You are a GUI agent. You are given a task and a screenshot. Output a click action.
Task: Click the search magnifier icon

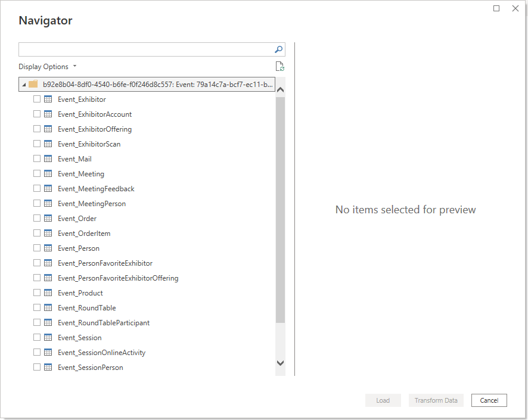278,49
